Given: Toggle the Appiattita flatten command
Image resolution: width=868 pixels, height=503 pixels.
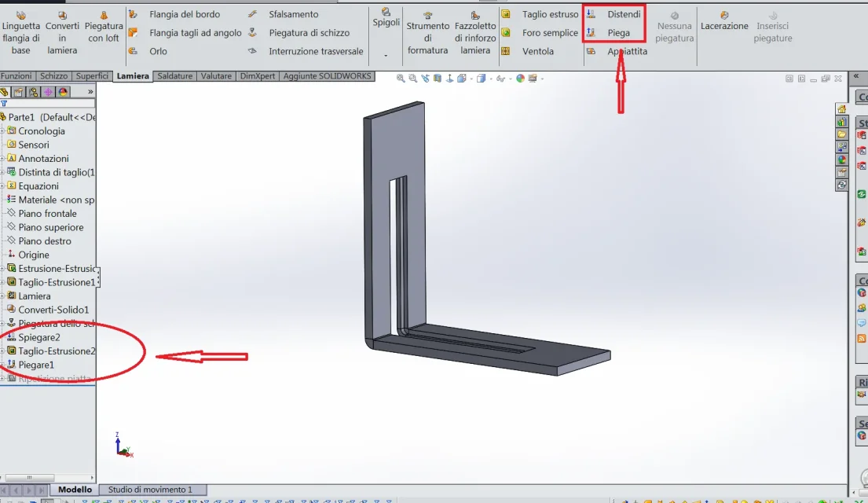Looking at the screenshot, I should [x=617, y=51].
